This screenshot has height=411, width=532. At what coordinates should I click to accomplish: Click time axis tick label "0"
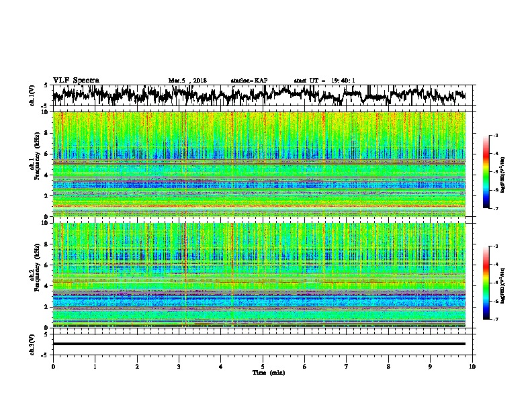(x=53, y=367)
